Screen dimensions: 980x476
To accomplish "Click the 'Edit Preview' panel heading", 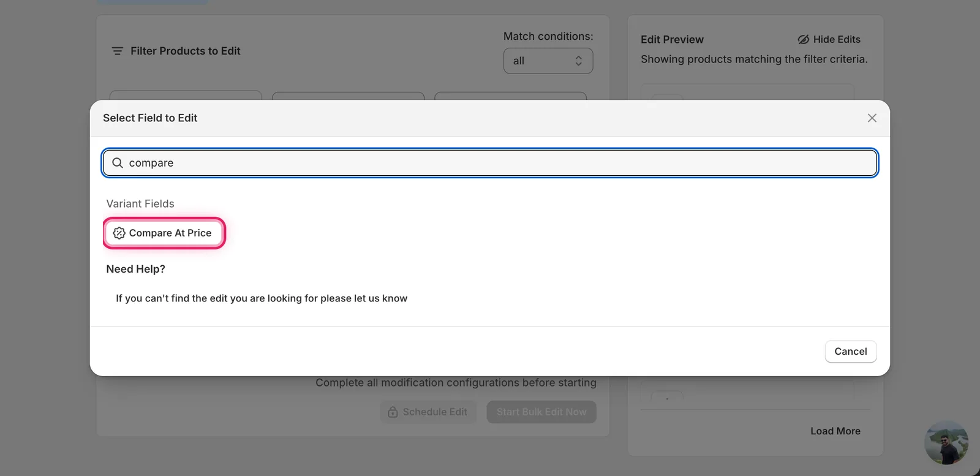I will (x=672, y=40).
